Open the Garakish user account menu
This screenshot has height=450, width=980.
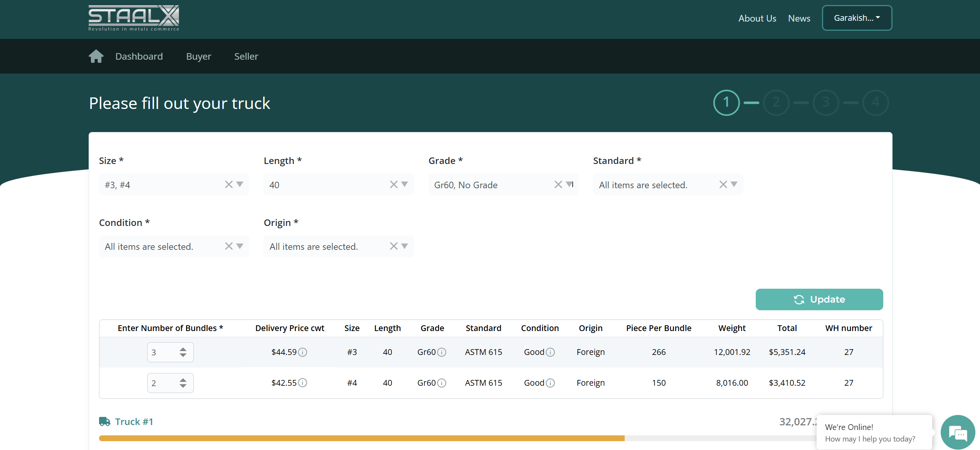click(x=857, y=18)
